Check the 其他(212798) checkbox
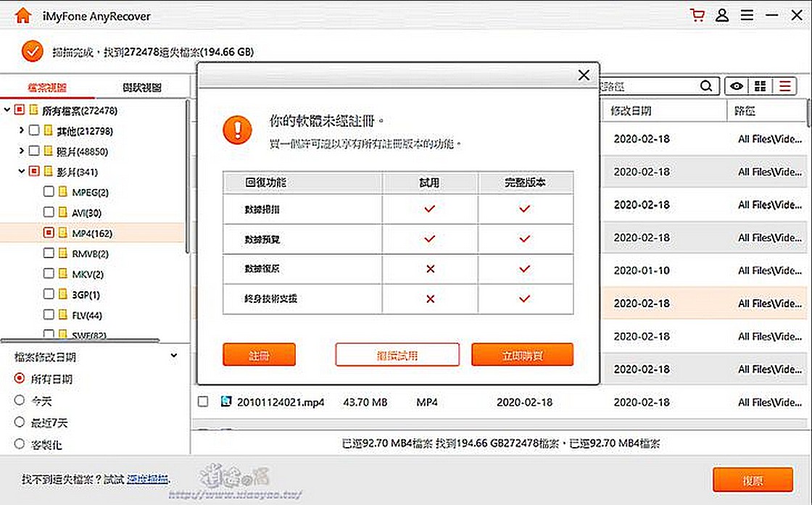 pos(34,130)
